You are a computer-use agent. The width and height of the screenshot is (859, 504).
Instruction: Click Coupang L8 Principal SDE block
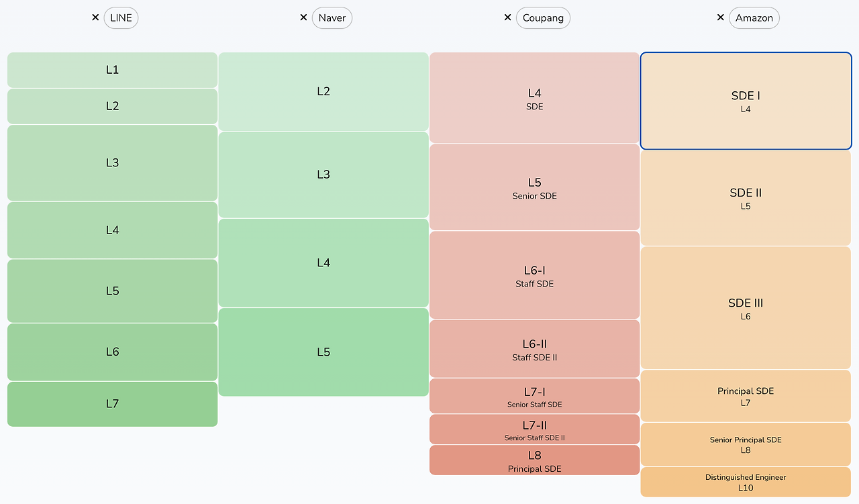(534, 460)
